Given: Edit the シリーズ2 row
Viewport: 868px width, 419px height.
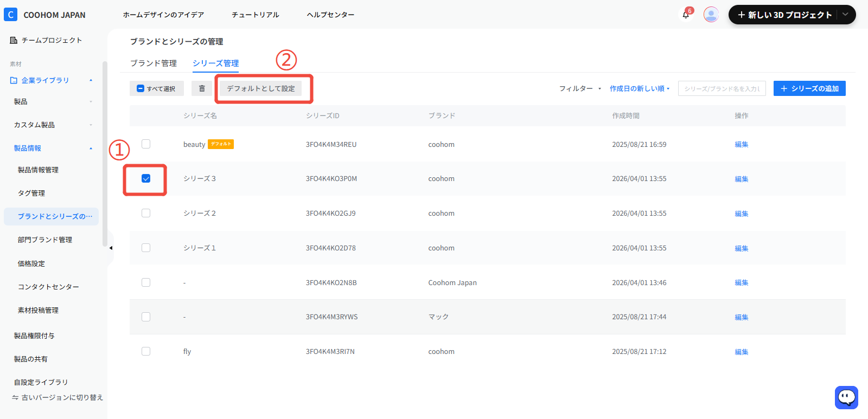Looking at the screenshot, I should pos(741,214).
